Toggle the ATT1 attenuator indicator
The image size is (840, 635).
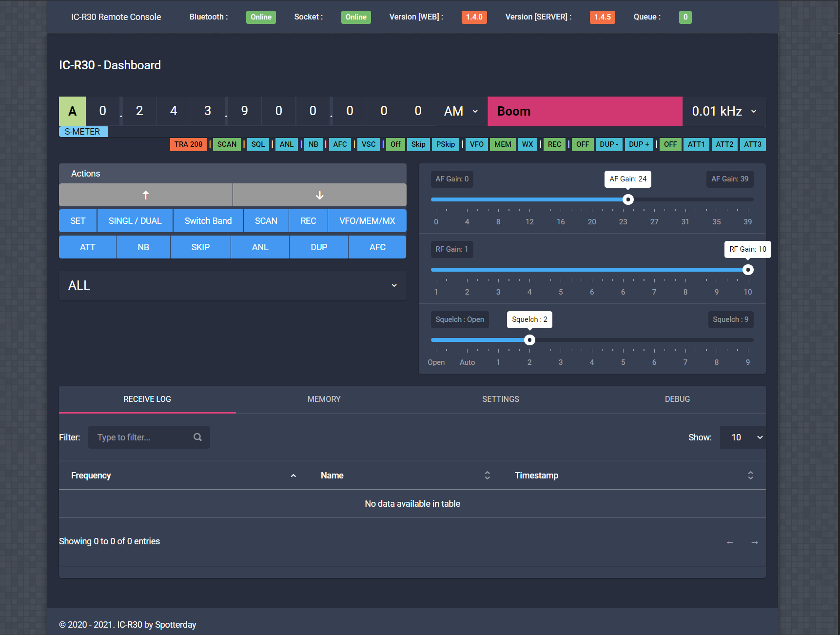tap(696, 144)
